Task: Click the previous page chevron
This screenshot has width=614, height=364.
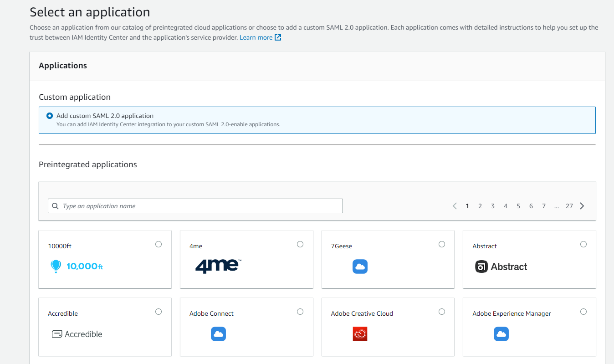Action: pos(455,206)
